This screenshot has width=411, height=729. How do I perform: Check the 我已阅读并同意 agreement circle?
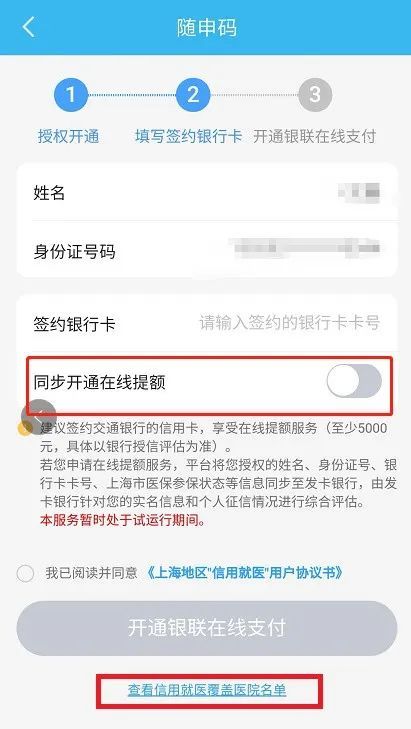(x=25, y=573)
